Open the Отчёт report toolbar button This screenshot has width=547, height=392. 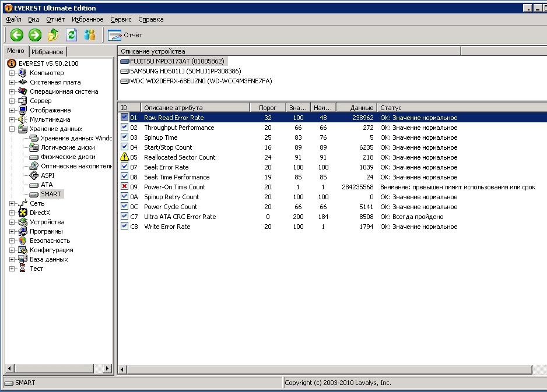coord(125,35)
